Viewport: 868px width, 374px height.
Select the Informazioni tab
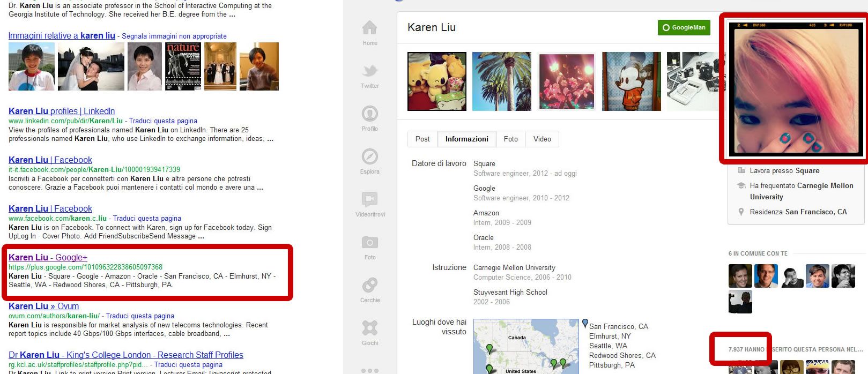click(x=466, y=139)
